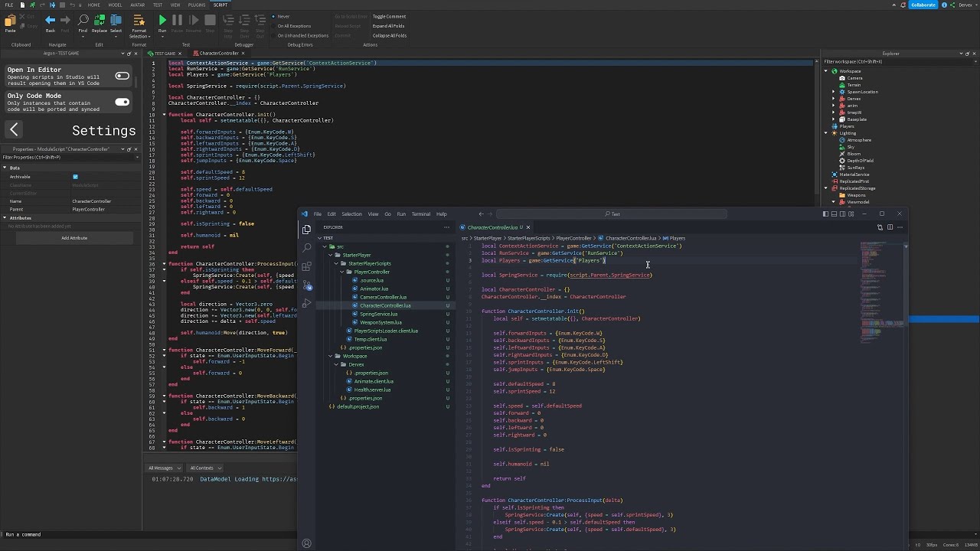Viewport: 980px width, 551px height.
Task: Open the Terminal menu in VS Code
Action: [420, 214]
